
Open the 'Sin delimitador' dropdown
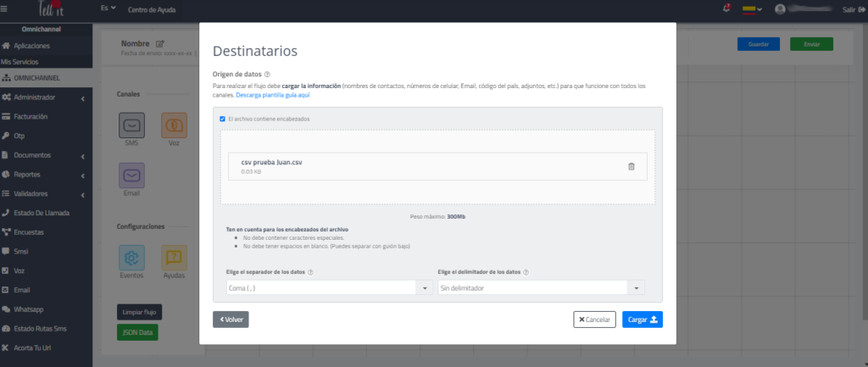pyautogui.click(x=542, y=288)
